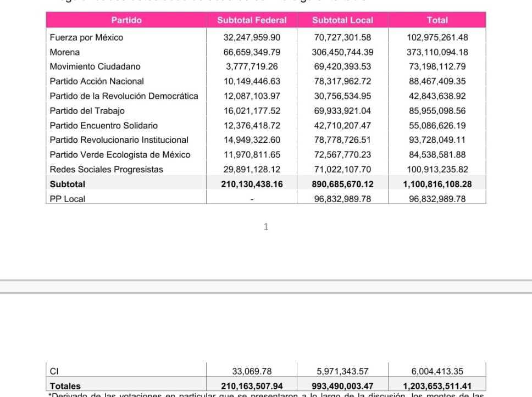Select the 'Subtotal Federal' column header

coord(252,20)
